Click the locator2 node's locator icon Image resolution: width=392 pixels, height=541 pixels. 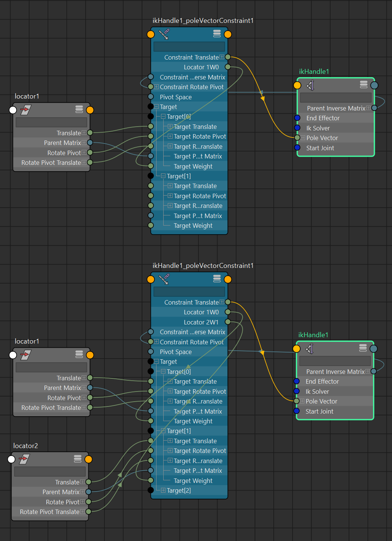tap(24, 459)
